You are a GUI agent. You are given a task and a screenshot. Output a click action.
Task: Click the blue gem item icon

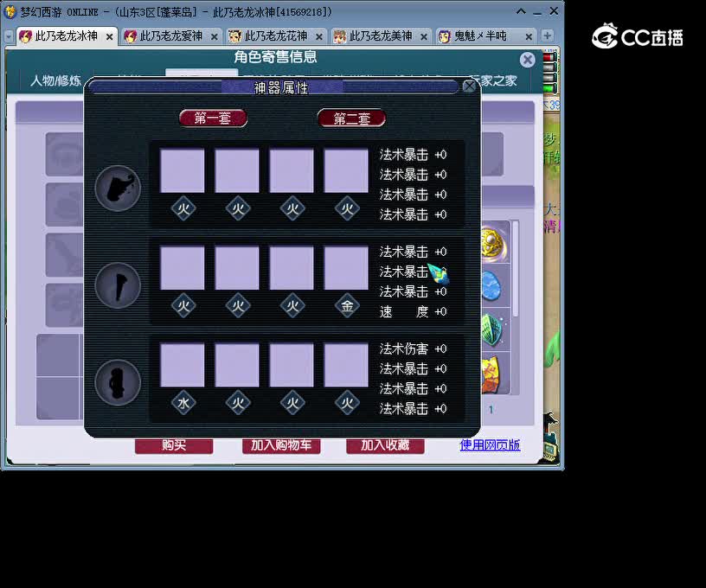491,286
